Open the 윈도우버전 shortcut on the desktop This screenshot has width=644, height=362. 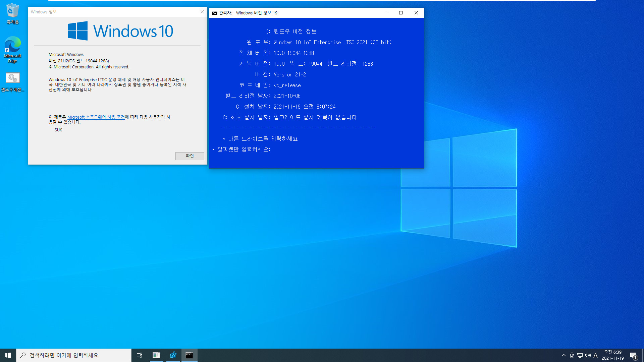click(12, 78)
